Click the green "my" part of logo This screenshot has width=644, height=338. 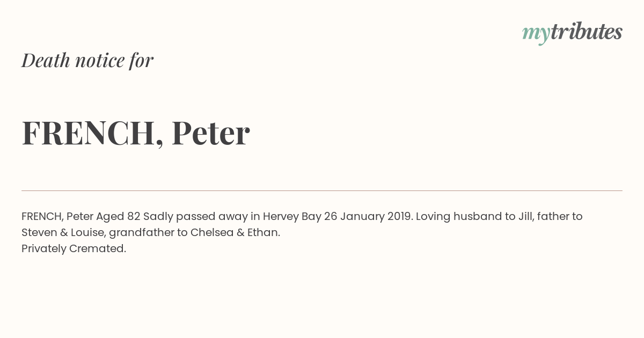pos(536,34)
